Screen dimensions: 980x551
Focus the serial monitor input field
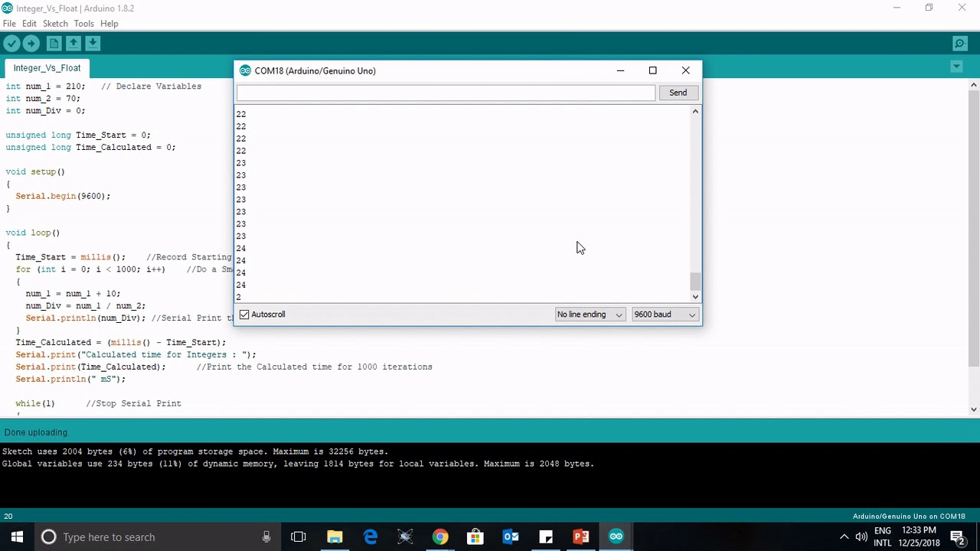coord(446,93)
